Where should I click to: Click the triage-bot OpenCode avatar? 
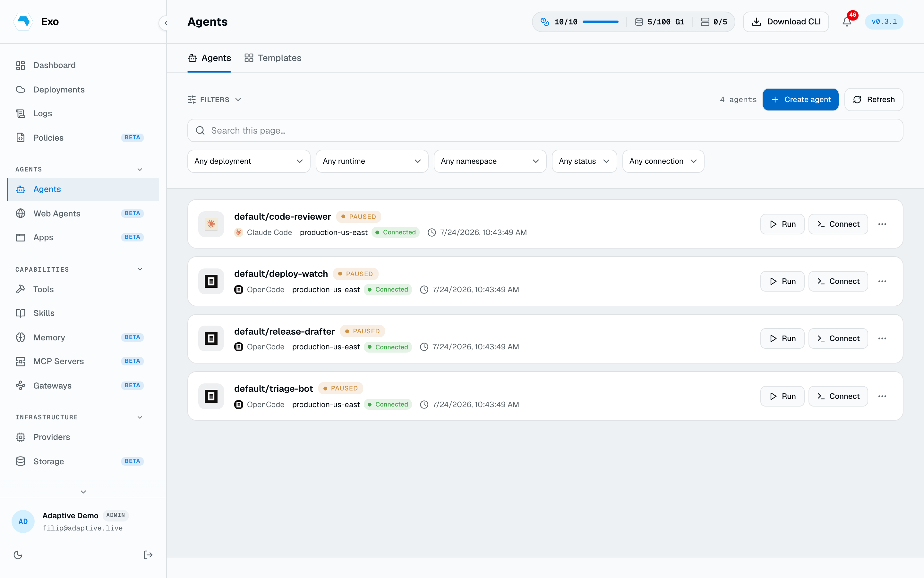[x=211, y=396]
